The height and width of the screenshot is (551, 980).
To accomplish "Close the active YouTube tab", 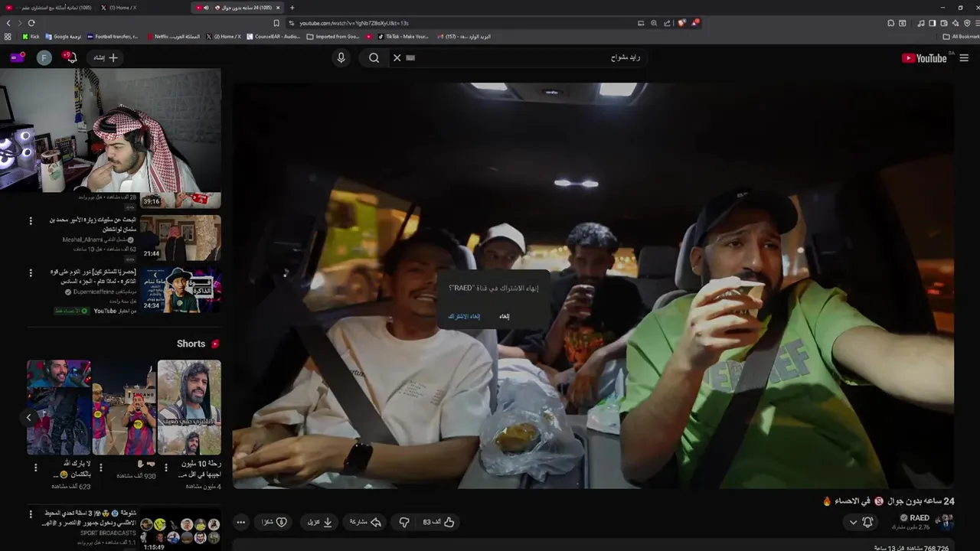I will [x=278, y=8].
